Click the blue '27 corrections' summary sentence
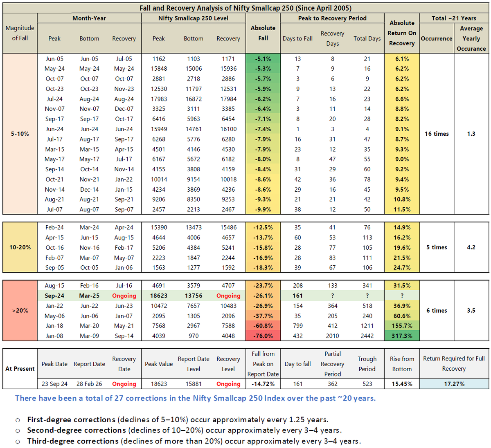491x448 pixels. tap(195, 398)
